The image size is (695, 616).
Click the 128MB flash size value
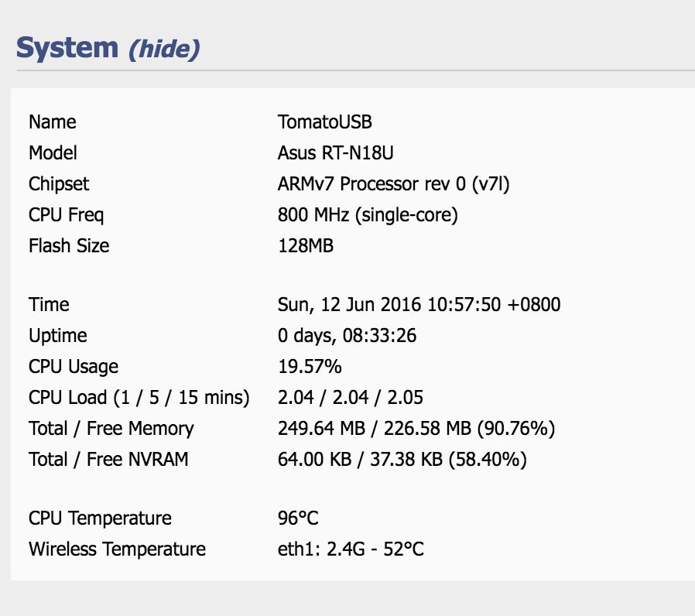(x=306, y=246)
